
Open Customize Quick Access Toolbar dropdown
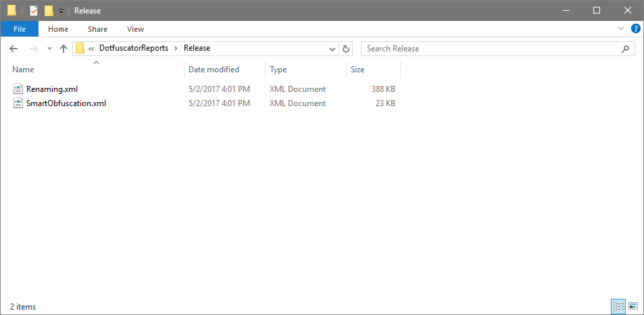click(61, 11)
